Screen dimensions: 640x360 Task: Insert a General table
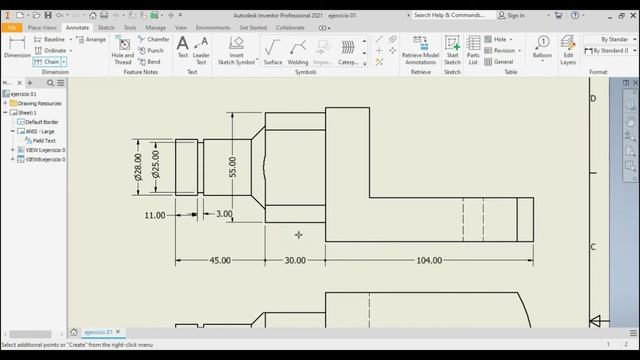499,62
